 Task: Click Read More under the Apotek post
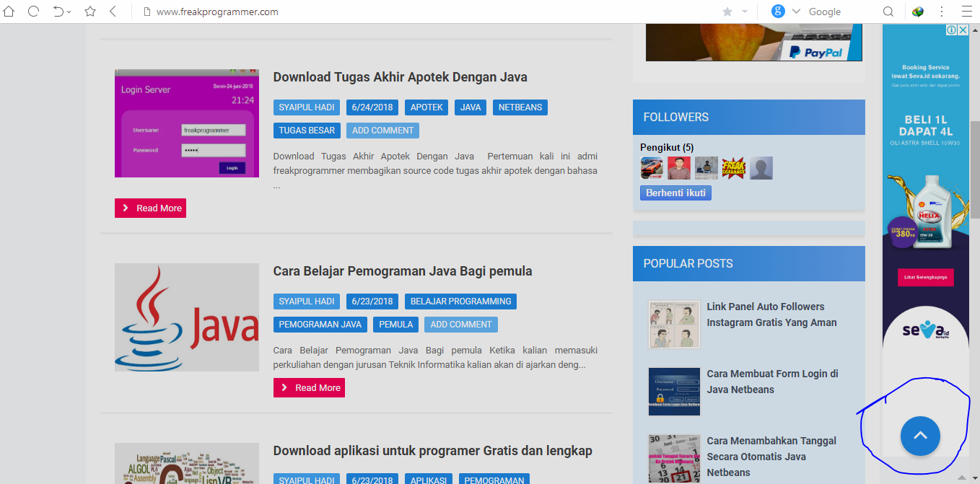point(150,208)
